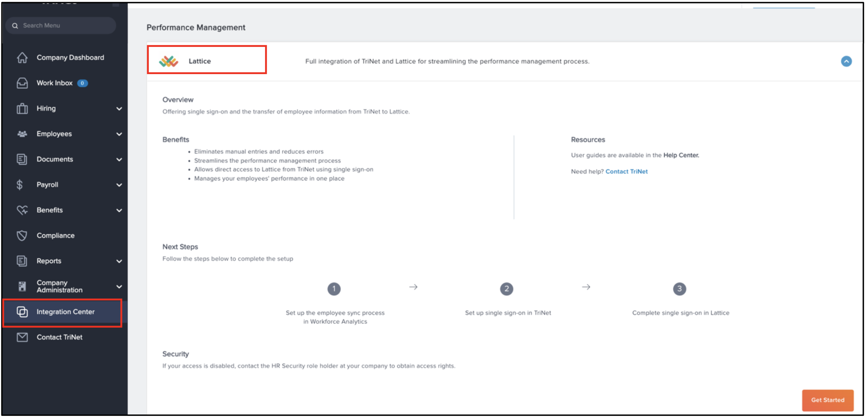Click 'Set up the employee sync process' text
The width and height of the screenshot is (868, 419).
pyautogui.click(x=336, y=313)
